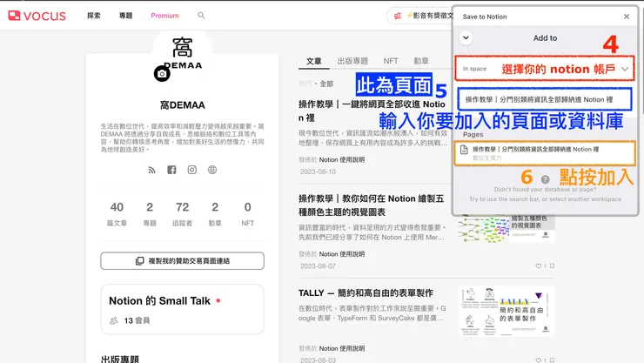Screen dimensions: 644x363
Task: Open the Instagram profile icon
Action: pos(191,170)
